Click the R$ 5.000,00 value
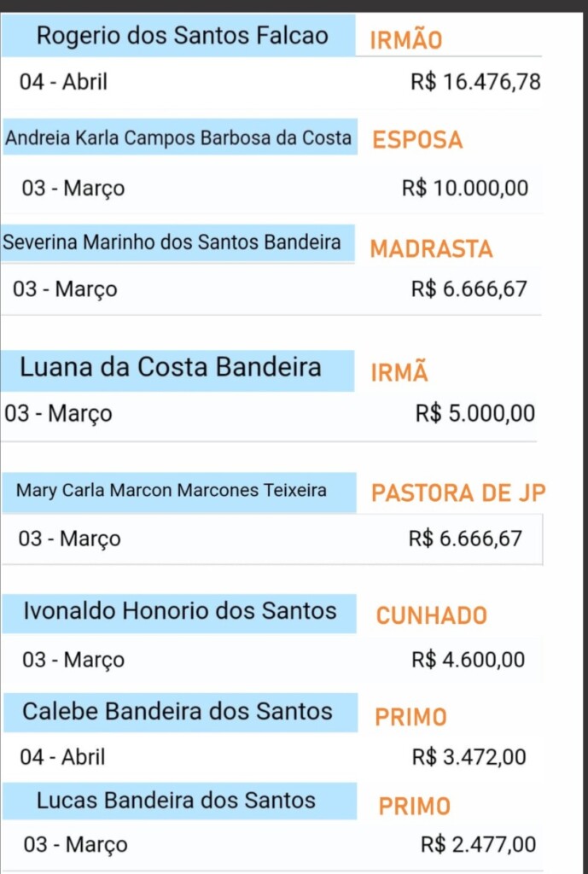 (x=474, y=413)
